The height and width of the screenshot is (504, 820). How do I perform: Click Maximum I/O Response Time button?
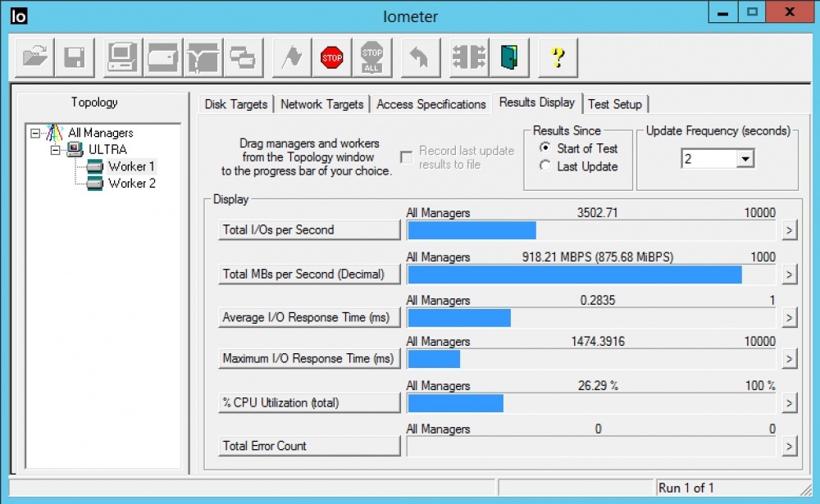(x=309, y=359)
